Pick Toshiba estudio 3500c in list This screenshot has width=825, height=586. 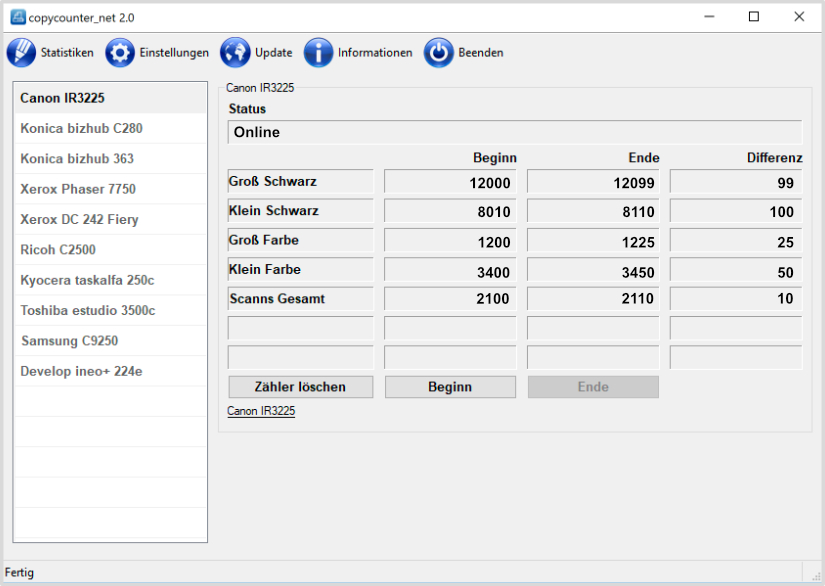(110, 310)
